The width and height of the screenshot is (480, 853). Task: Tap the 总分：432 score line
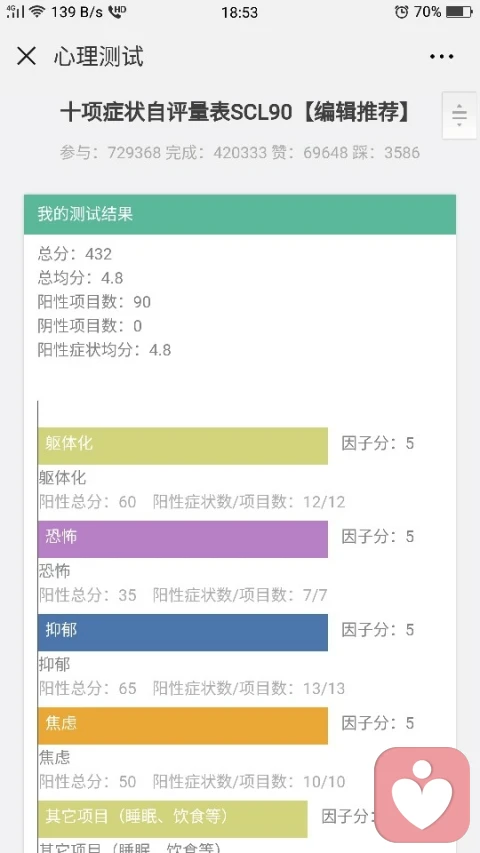coord(75,254)
